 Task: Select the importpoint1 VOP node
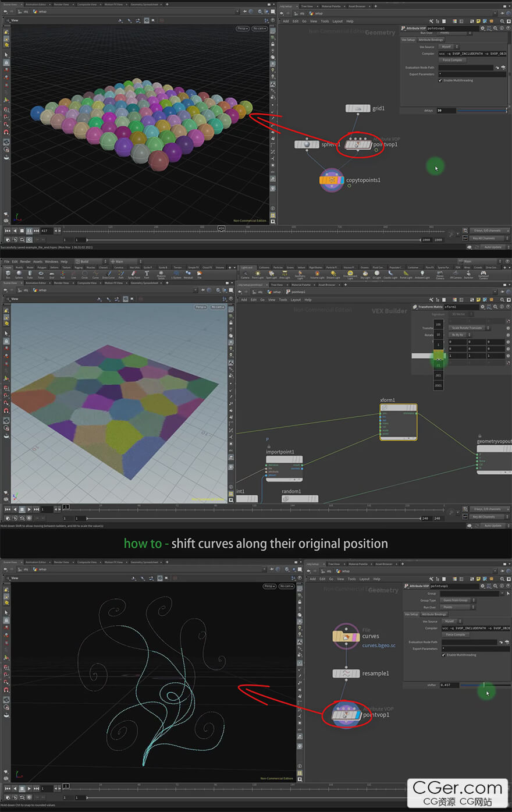coord(285,468)
